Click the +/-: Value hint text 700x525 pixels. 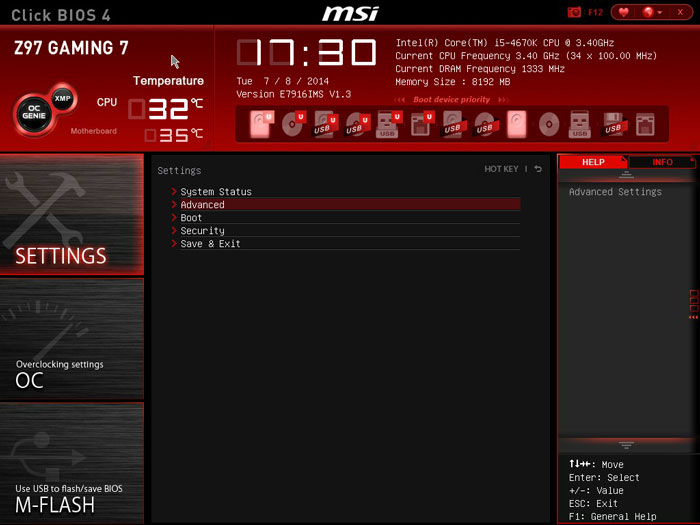click(596, 491)
